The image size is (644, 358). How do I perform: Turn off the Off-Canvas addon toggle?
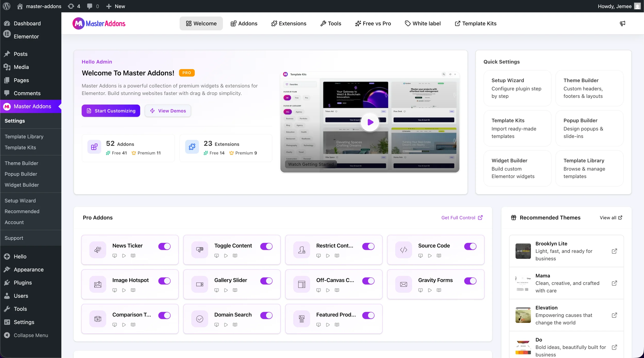click(368, 281)
